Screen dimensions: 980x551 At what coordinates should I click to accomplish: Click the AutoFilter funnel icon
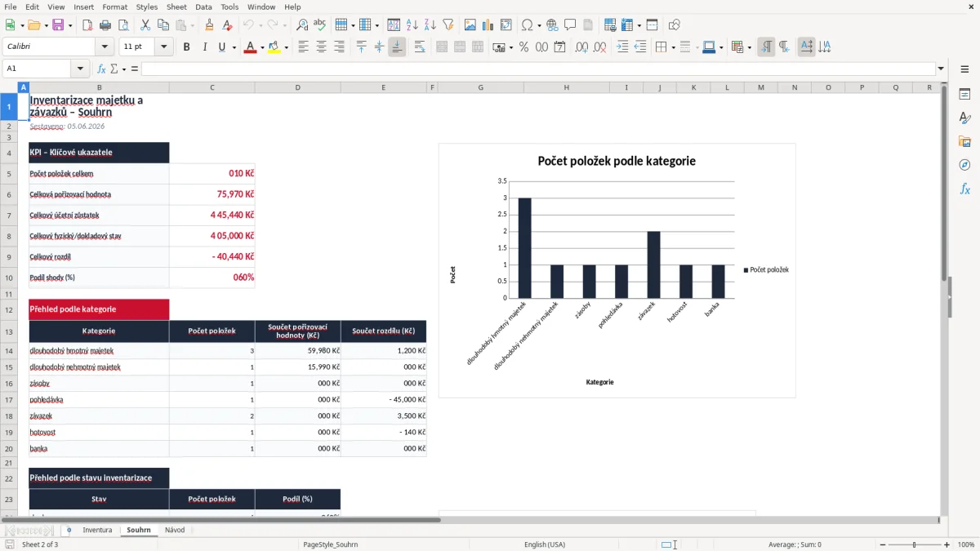[448, 25]
